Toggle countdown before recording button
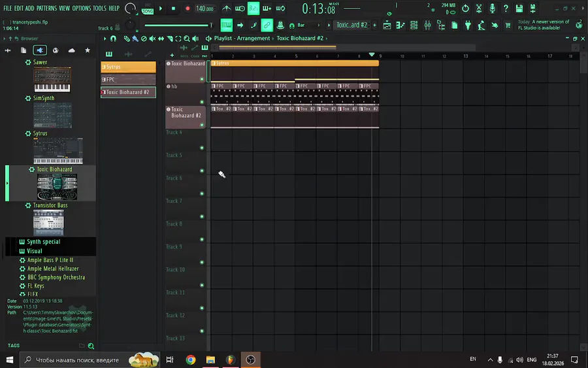588x368 pixels. [253, 8]
